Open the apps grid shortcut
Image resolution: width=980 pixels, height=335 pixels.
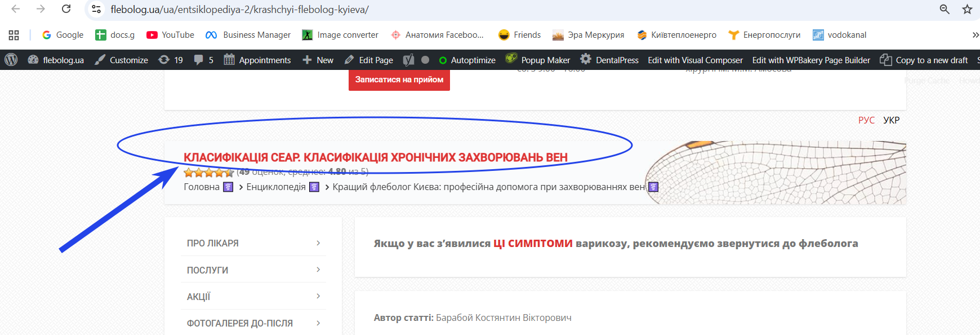14,35
